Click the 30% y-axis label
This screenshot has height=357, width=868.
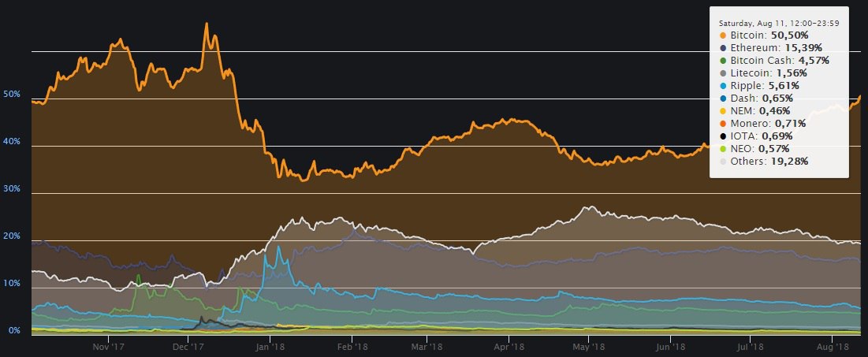(12, 188)
